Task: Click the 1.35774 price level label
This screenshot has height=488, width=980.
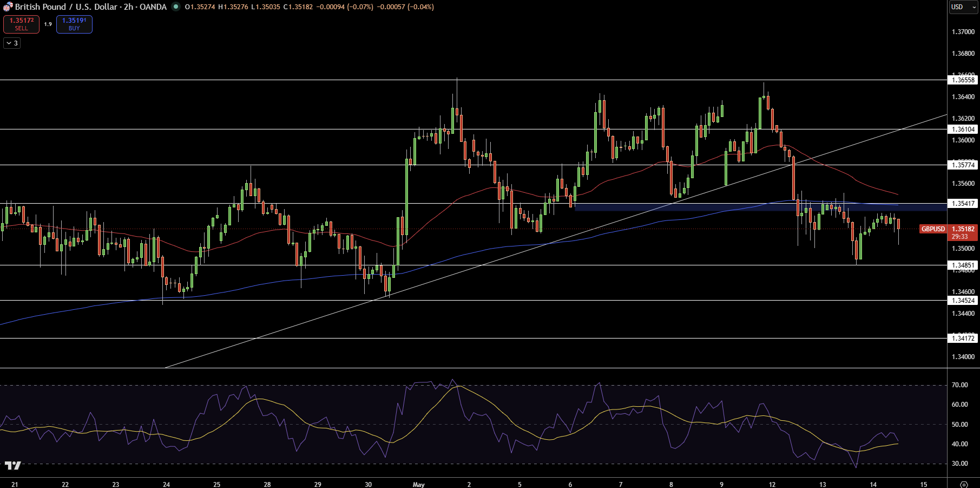Action: click(x=963, y=165)
